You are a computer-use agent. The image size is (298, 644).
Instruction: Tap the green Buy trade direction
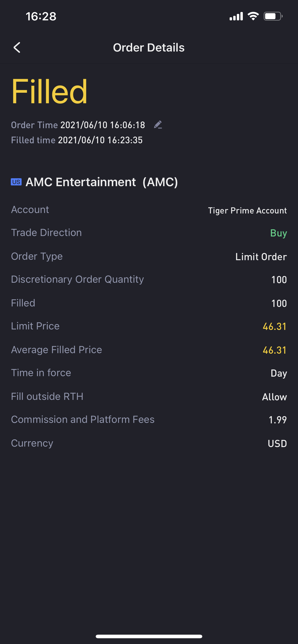pos(278,233)
